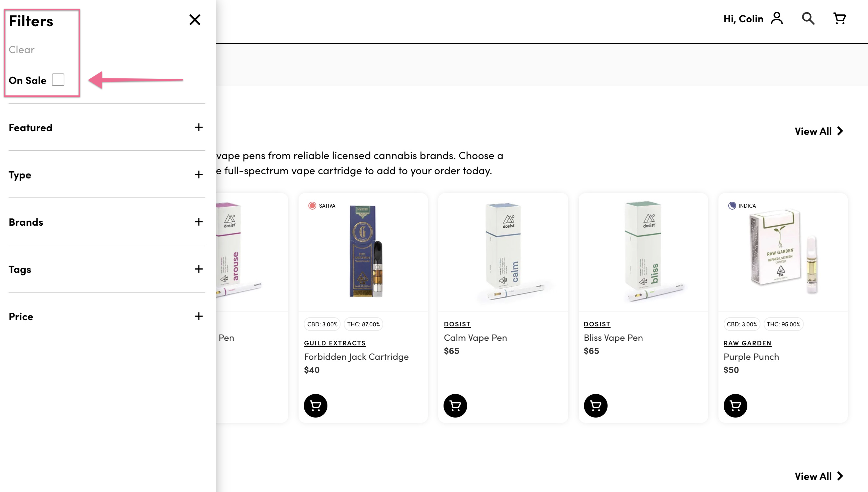Open the Raw Garden brand link

point(747,343)
